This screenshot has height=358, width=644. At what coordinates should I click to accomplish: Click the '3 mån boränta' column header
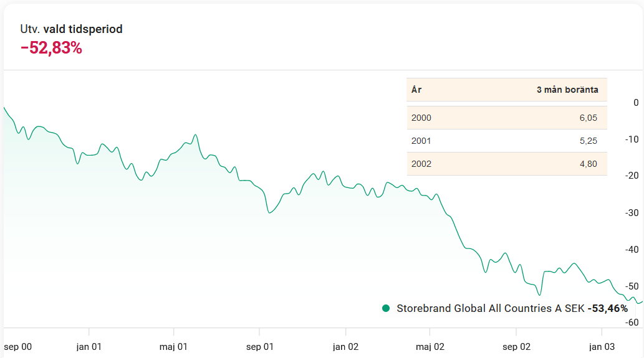(567, 90)
